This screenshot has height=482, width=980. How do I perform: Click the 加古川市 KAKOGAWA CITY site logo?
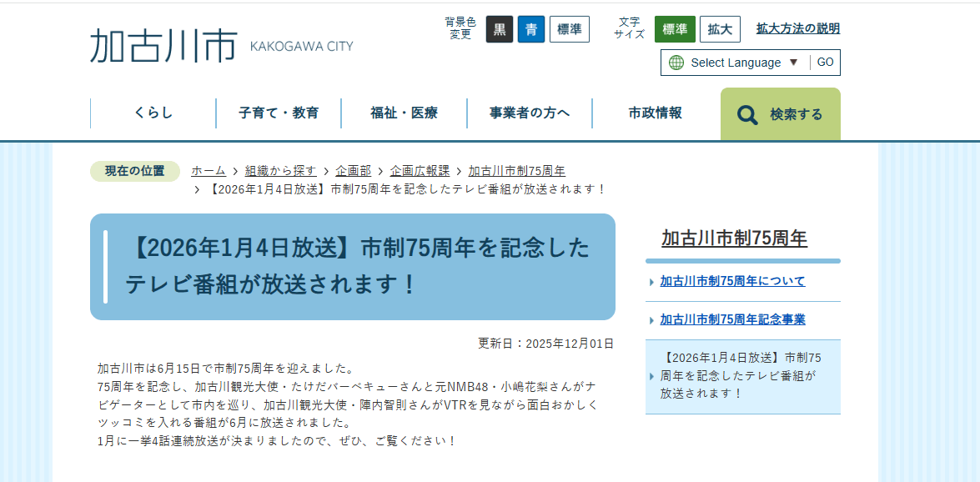[x=222, y=46]
